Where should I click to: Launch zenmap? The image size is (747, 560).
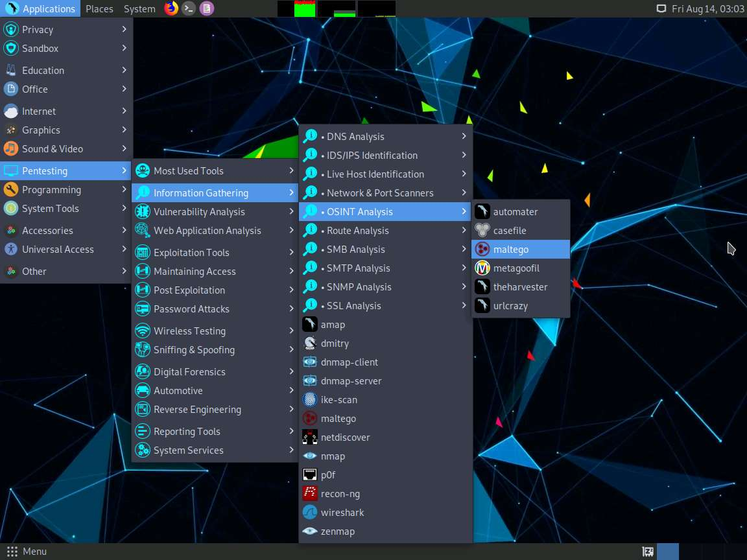click(x=385, y=531)
